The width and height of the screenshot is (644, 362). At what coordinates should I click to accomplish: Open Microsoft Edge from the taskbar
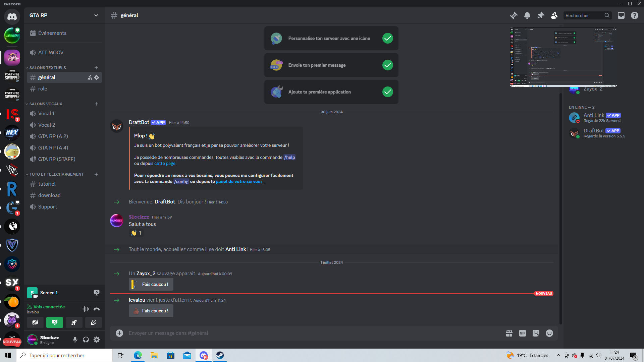pyautogui.click(x=138, y=355)
